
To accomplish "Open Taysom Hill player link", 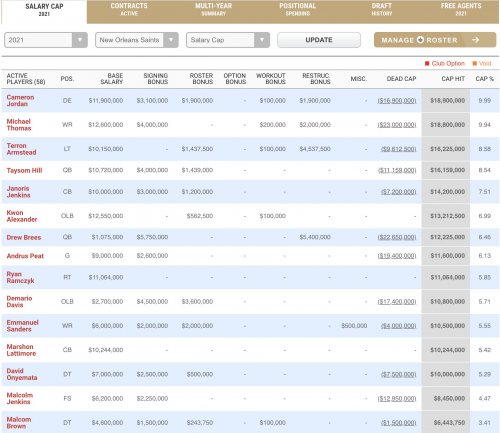I will [24, 170].
